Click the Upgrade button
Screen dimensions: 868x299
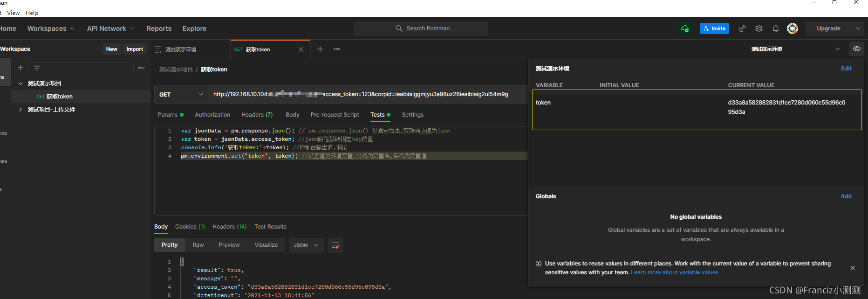(x=828, y=28)
